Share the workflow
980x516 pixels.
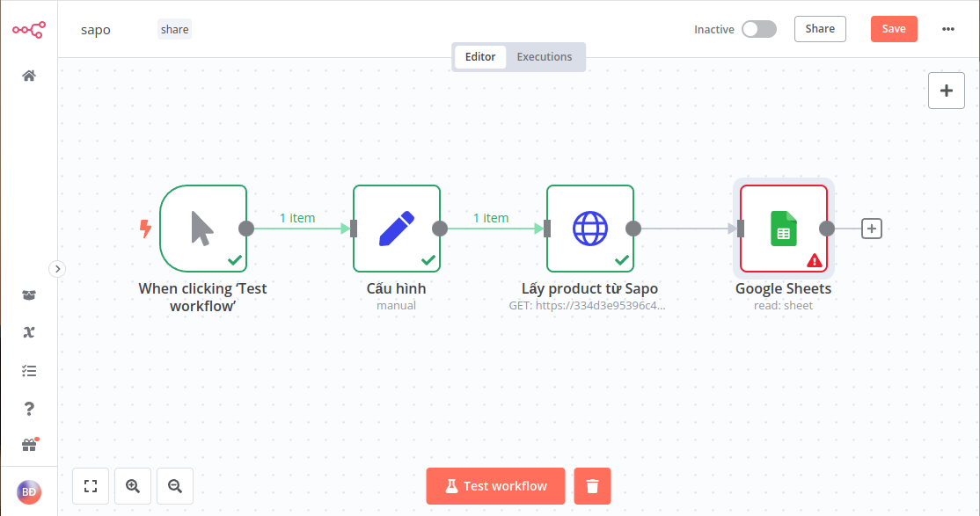819,28
